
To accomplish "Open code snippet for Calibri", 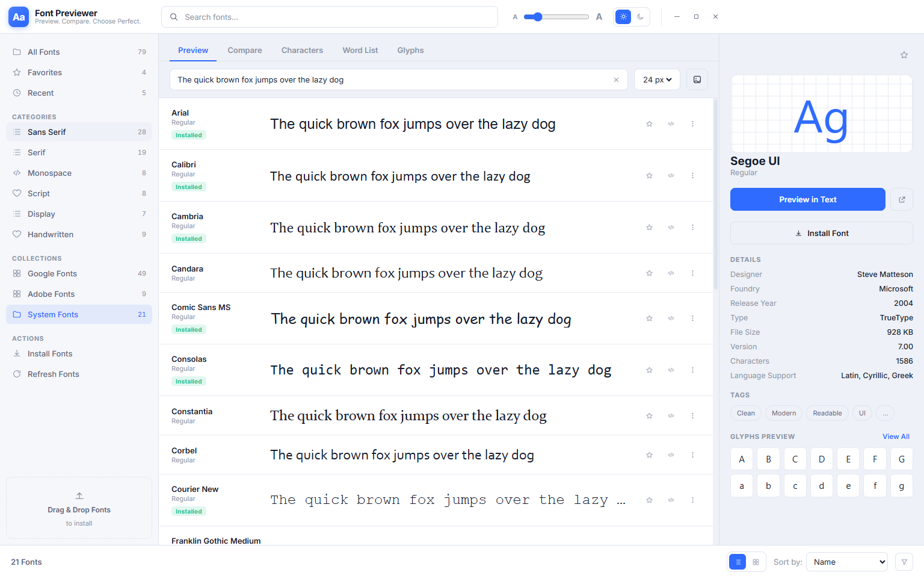I will point(671,176).
